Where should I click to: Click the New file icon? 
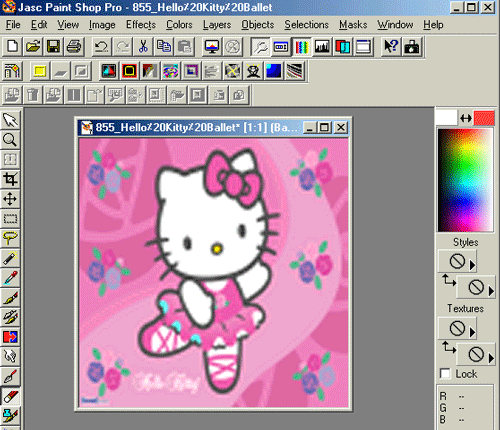13,46
